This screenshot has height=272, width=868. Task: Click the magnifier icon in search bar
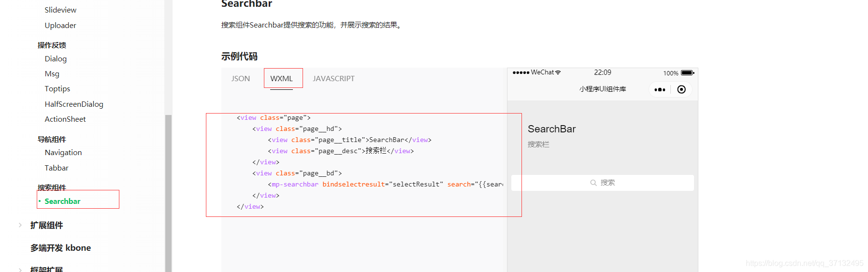[x=593, y=183]
